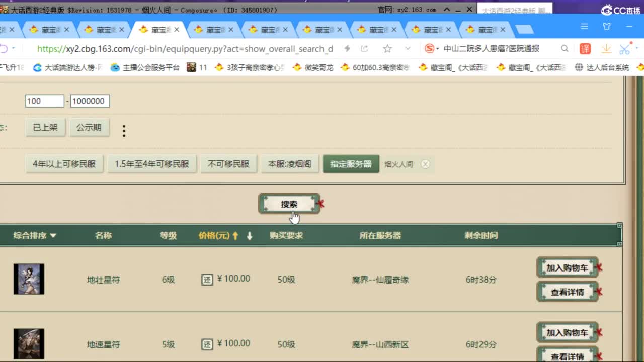Switch to the last 藏宝阁 tab
The height and width of the screenshot is (362, 644).
(486, 30)
